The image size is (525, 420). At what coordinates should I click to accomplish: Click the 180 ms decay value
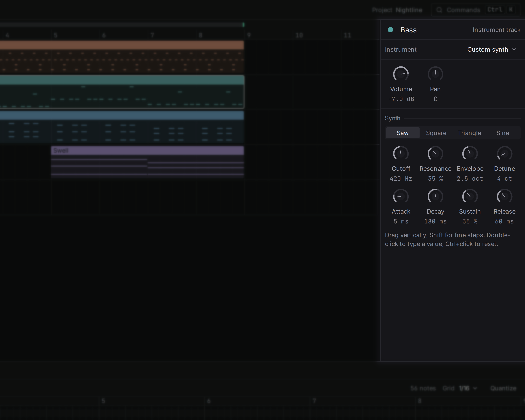pos(435,222)
